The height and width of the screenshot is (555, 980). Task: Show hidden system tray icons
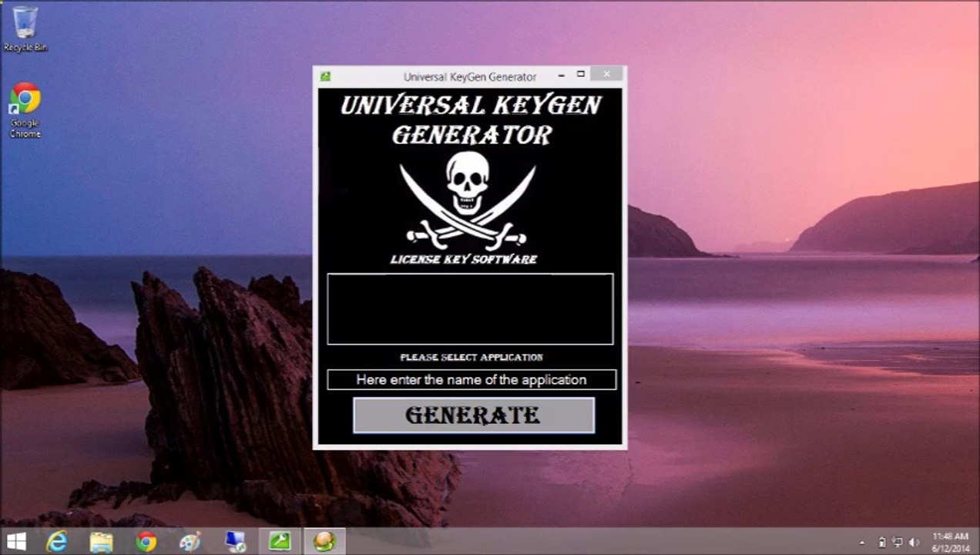[x=861, y=542]
